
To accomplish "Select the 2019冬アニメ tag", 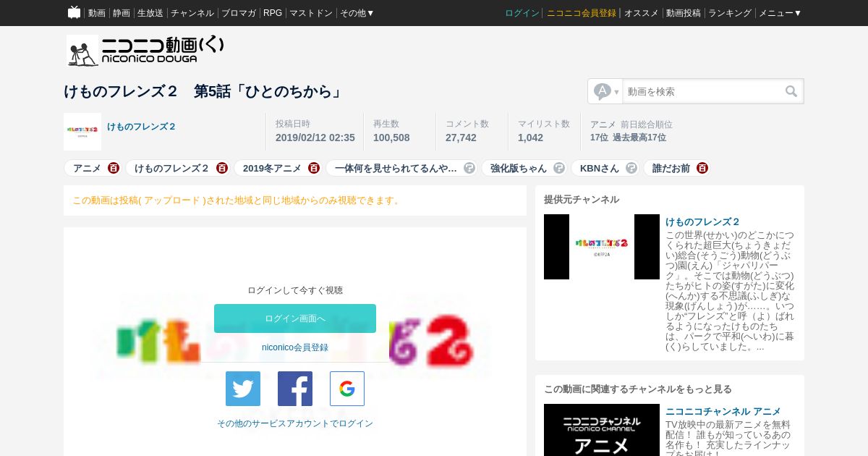I will [272, 168].
